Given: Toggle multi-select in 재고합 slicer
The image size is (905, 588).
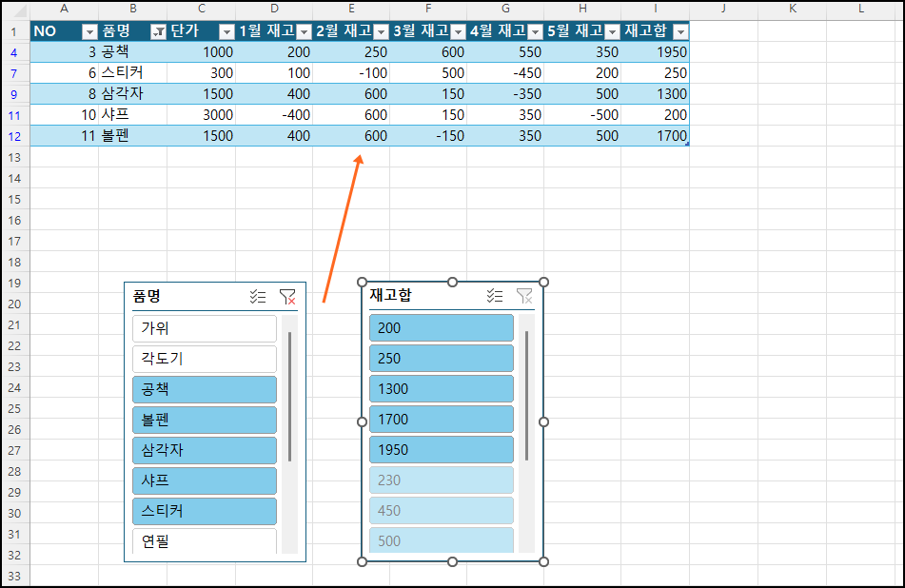Looking at the screenshot, I should coord(495,296).
